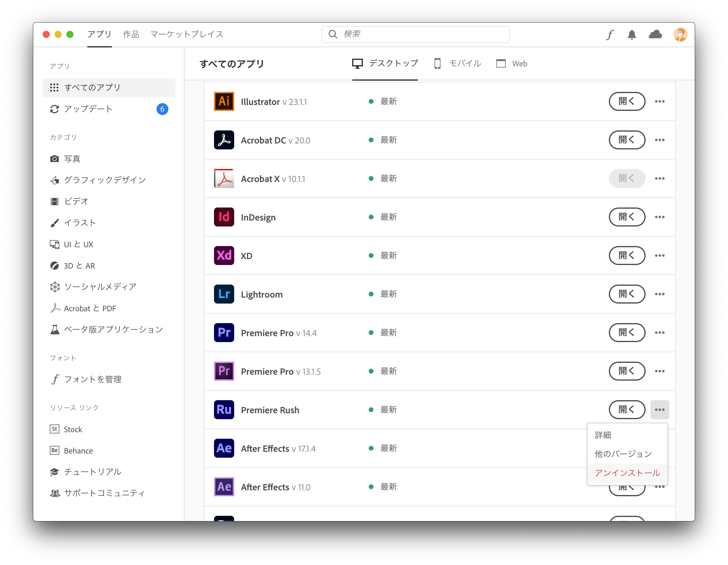This screenshot has height=565, width=728.
Task: Click the Lightroom app icon
Action: (224, 294)
